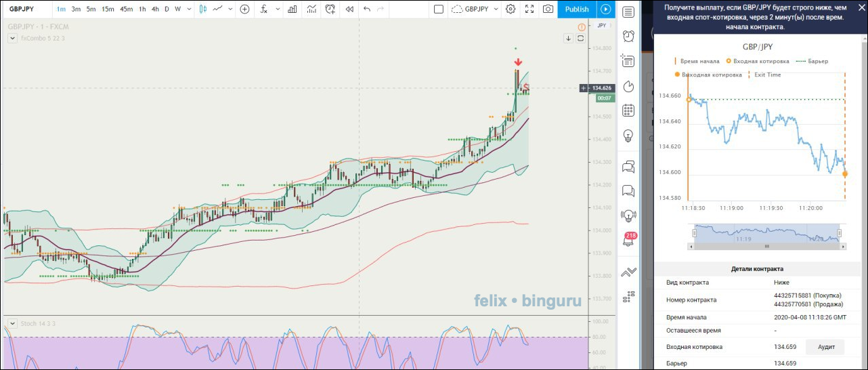Viewport: 868px width, 370px height.
Task: Expand the timeframe interval dropdown arrow
Action: [189, 9]
